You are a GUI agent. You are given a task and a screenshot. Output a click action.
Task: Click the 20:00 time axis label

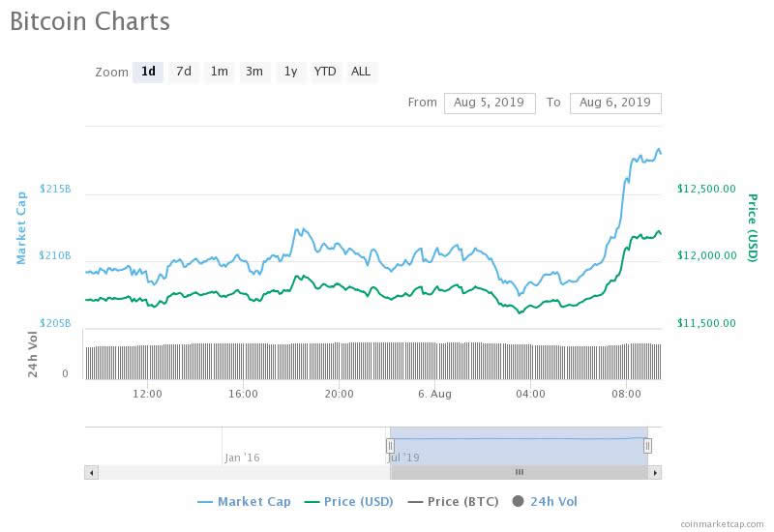(x=340, y=394)
